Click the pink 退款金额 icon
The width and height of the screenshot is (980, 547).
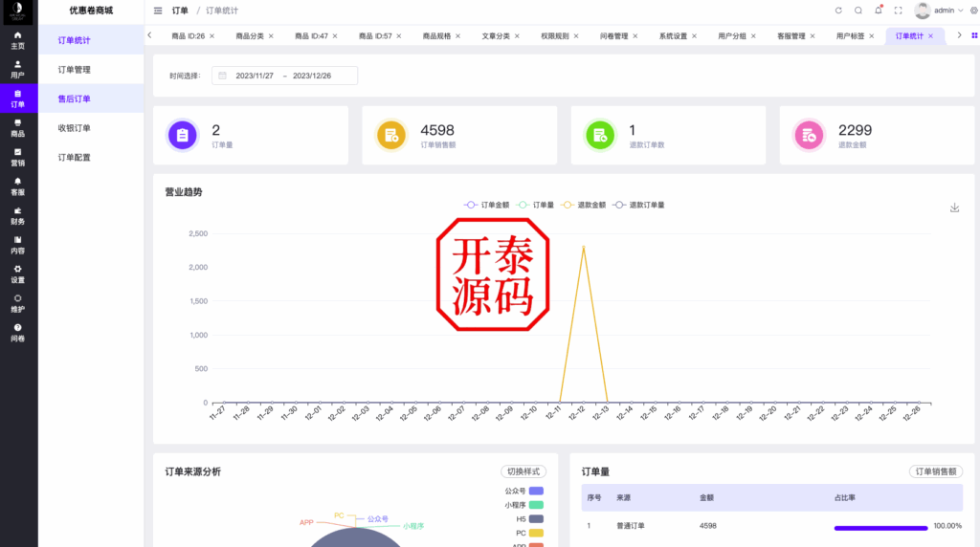click(809, 135)
